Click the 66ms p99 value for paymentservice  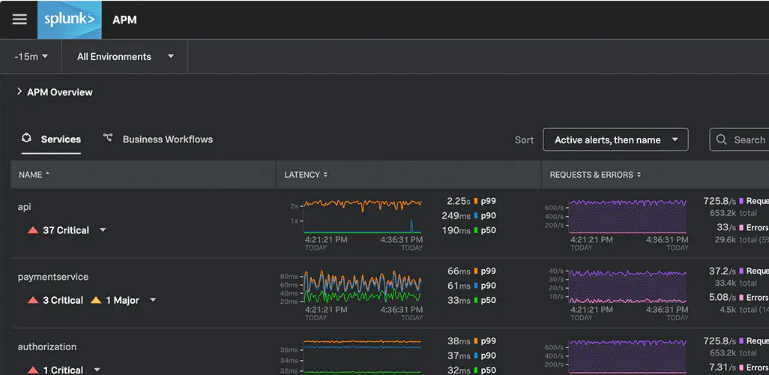[459, 271]
